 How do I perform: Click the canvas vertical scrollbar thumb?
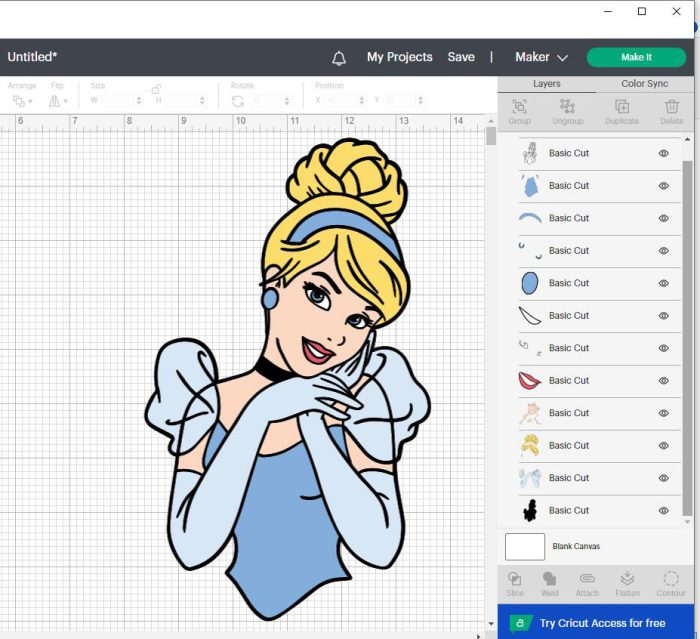491,136
